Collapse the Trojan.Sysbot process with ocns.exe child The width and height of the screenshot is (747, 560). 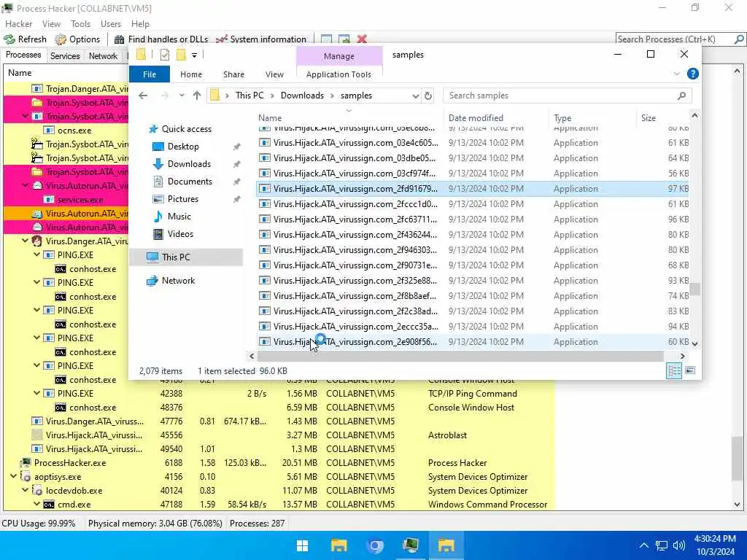click(x=25, y=116)
